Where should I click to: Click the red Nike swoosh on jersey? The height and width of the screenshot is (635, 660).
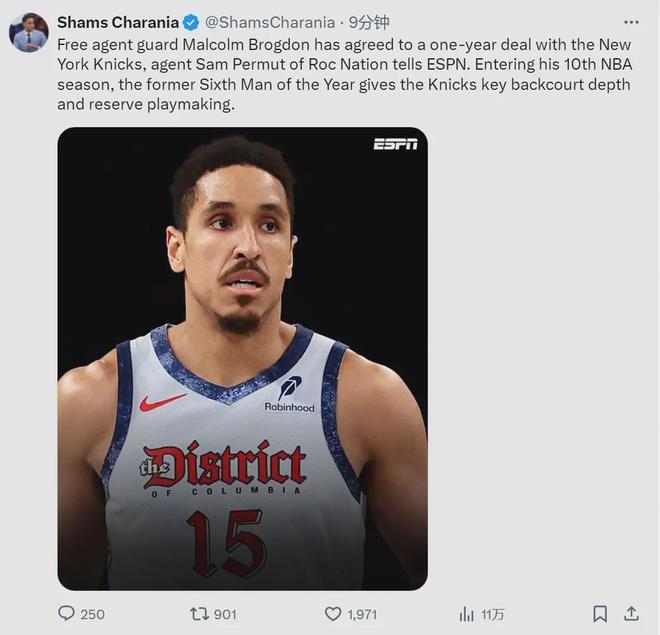162,402
